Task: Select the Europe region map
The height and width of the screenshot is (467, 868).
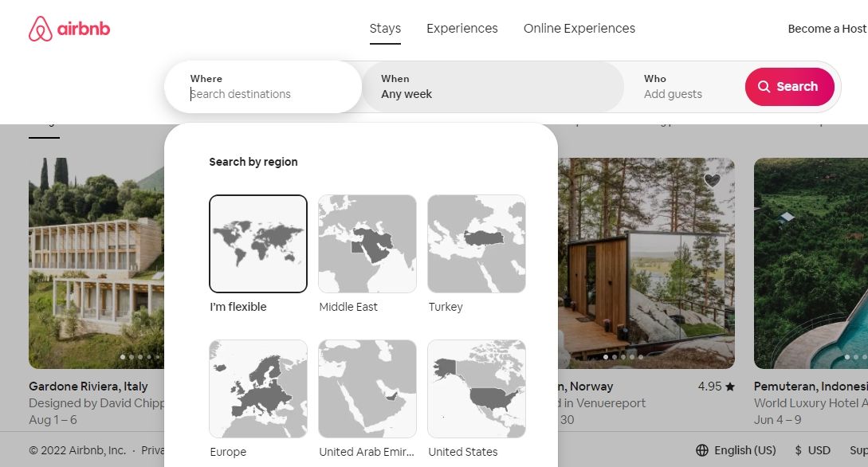Action: [x=257, y=388]
